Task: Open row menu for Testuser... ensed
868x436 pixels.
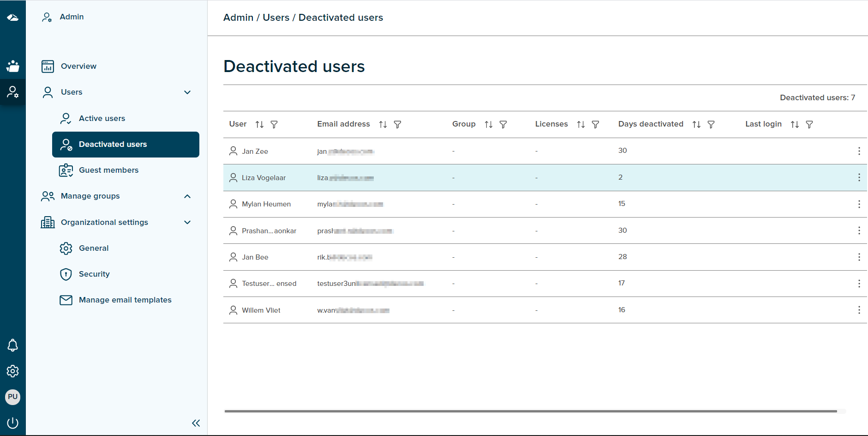Action: tap(859, 284)
